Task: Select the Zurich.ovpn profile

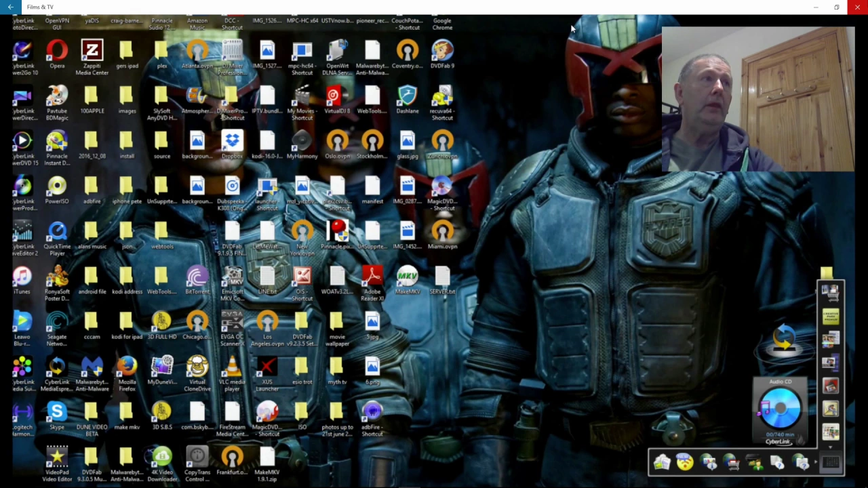Action: click(442, 144)
